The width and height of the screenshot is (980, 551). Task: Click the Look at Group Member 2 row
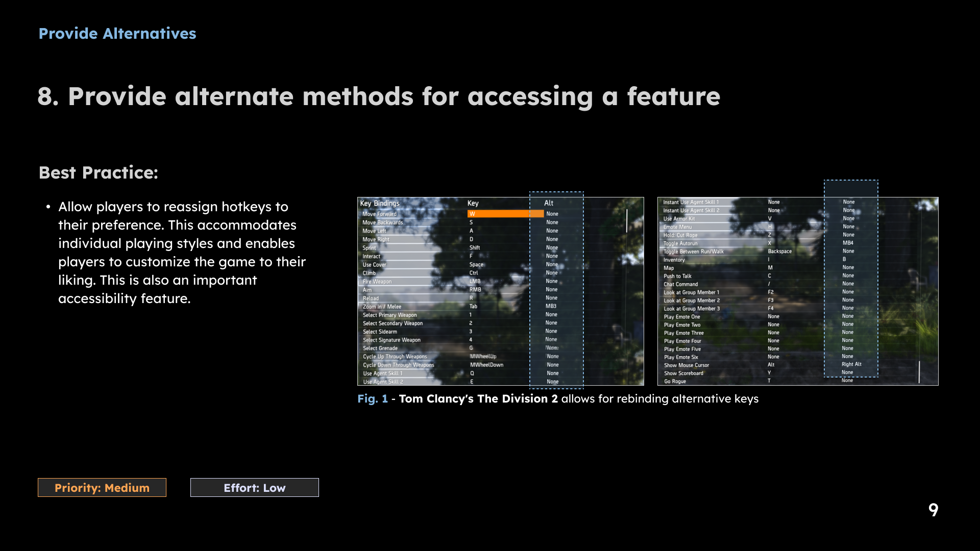(x=692, y=300)
